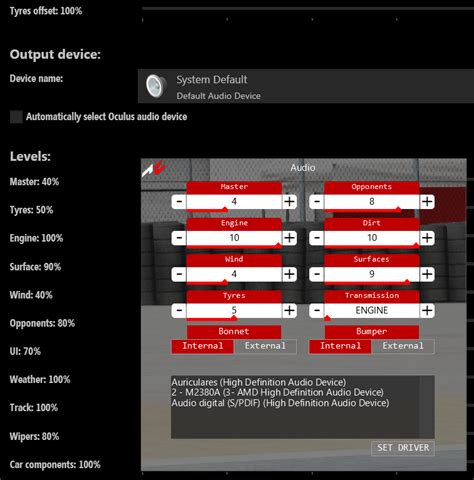Decrease Dirt volume with minus button
The width and height of the screenshot is (474, 480).
pos(317,238)
